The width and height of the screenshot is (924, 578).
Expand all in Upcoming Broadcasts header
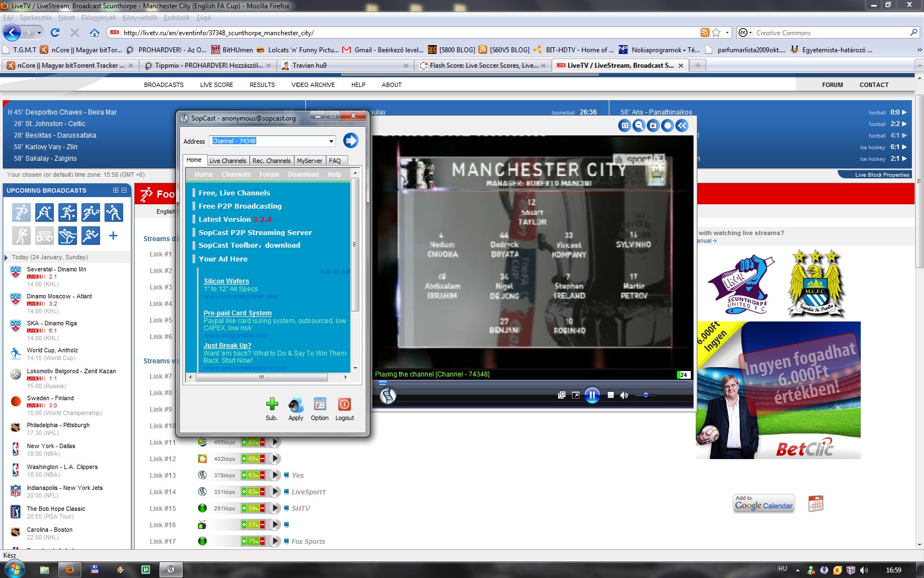pyautogui.click(x=116, y=190)
